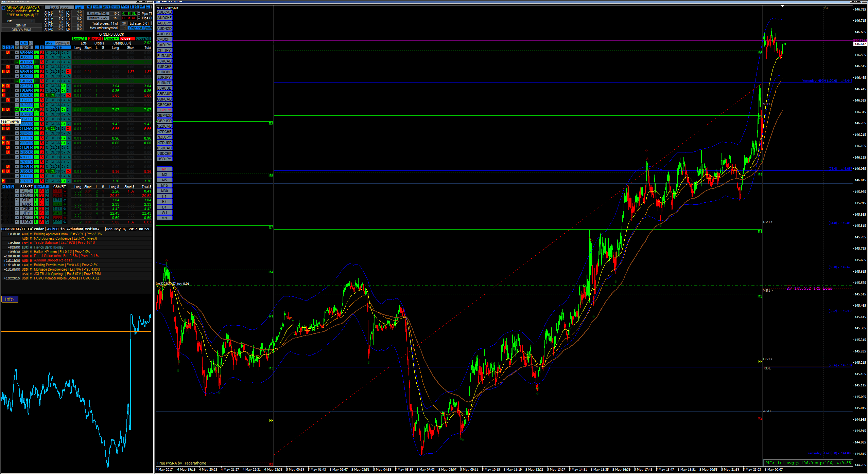Screen dimensions: 868x474
Task: Click red S button on GBP basket row
Action: pyautogui.click(x=41, y=208)
